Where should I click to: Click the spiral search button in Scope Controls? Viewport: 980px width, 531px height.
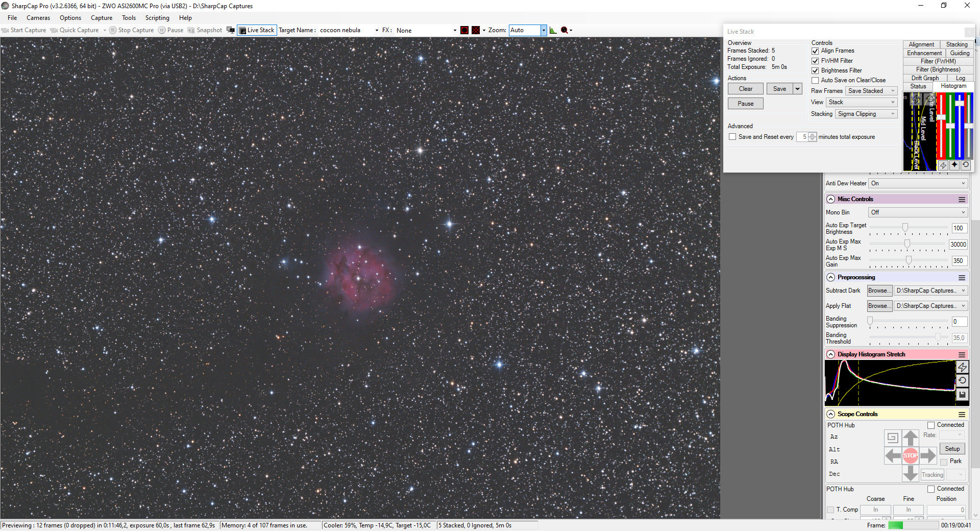pyautogui.click(x=892, y=438)
